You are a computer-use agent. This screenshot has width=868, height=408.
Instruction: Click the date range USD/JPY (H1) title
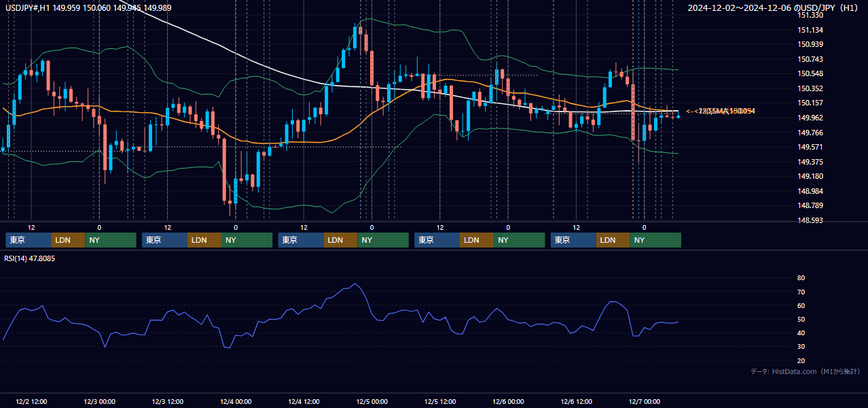774,8
